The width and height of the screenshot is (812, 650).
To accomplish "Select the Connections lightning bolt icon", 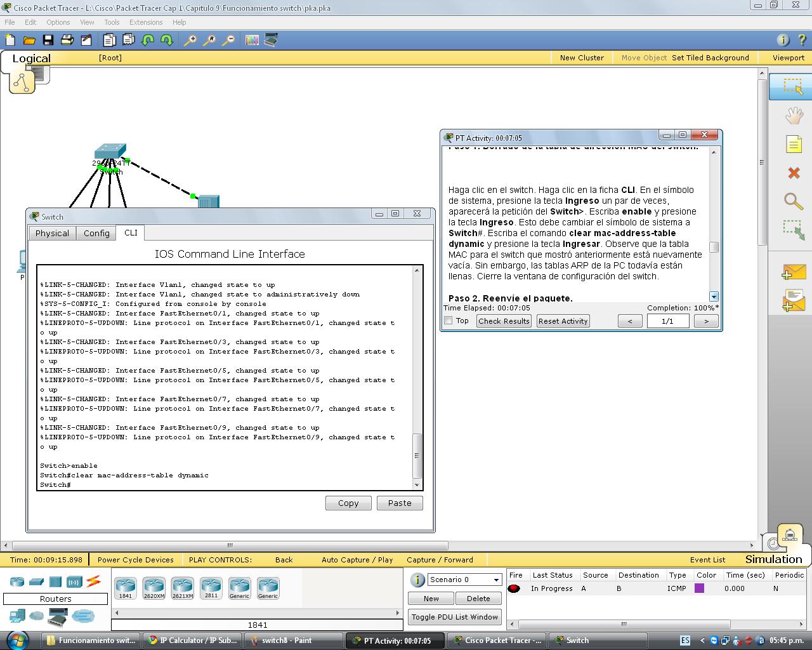I will click(94, 581).
